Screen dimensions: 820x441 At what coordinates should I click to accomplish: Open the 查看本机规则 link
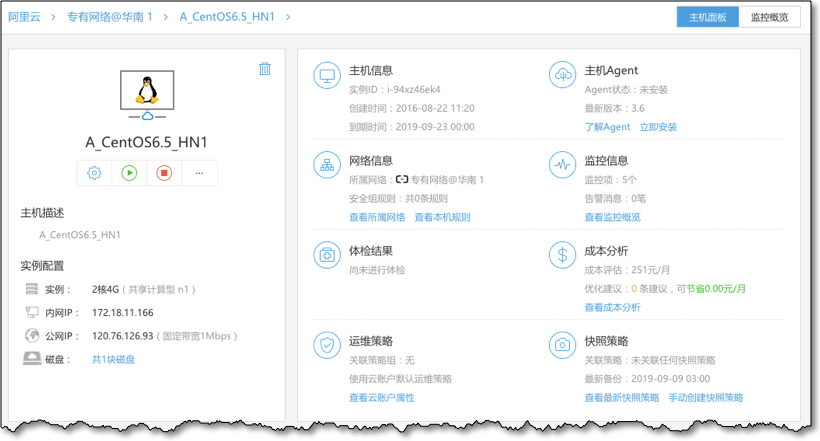coord(442,217)
